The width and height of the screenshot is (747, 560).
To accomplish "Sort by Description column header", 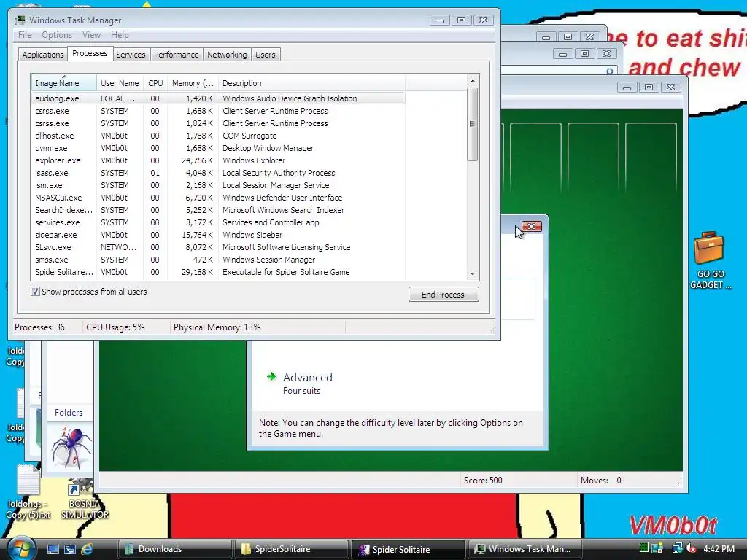I will pyautogui.click(x=311, y=83).
